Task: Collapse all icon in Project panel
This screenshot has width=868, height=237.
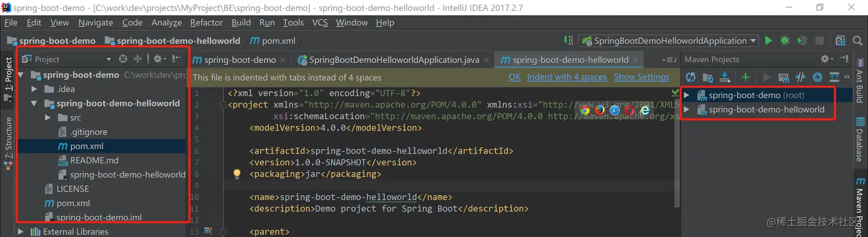Action: click(138, 59)
